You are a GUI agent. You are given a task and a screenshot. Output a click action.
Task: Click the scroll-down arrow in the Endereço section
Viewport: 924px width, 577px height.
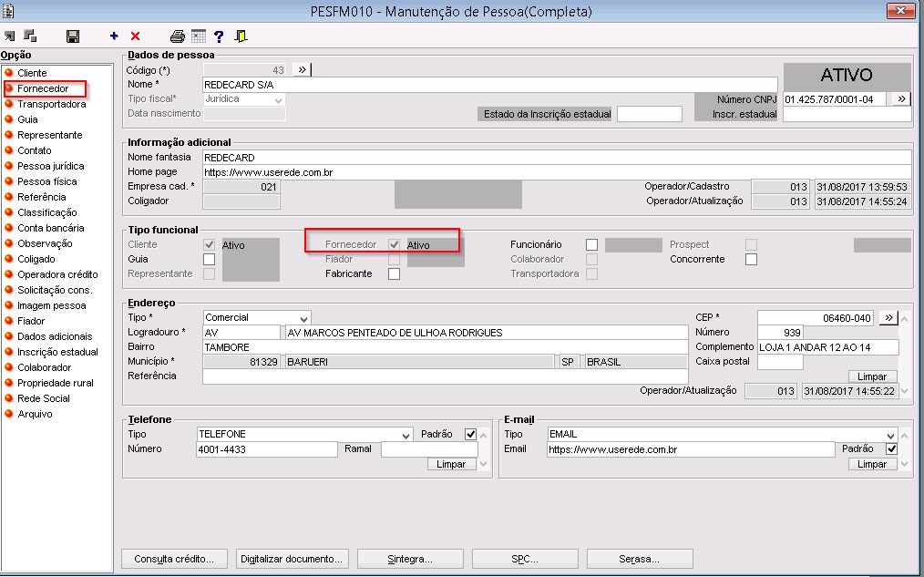coord(905,391)
